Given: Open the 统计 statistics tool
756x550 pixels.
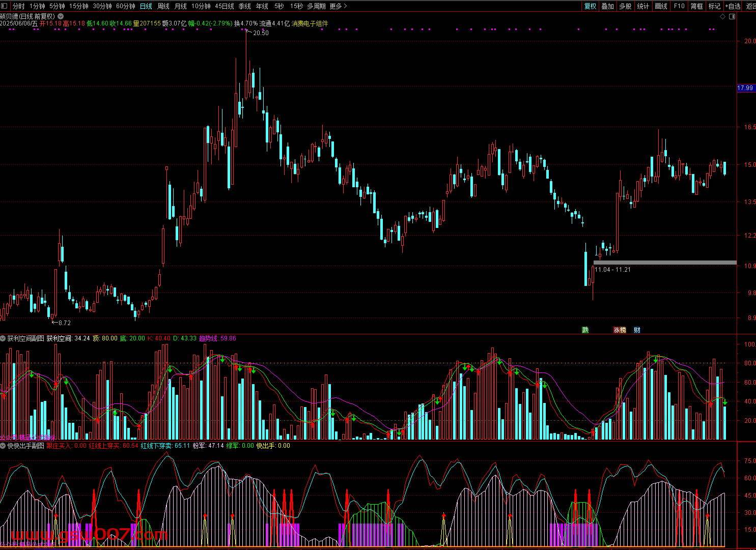Looking at the screenshot, I should (x=643, y=6).
